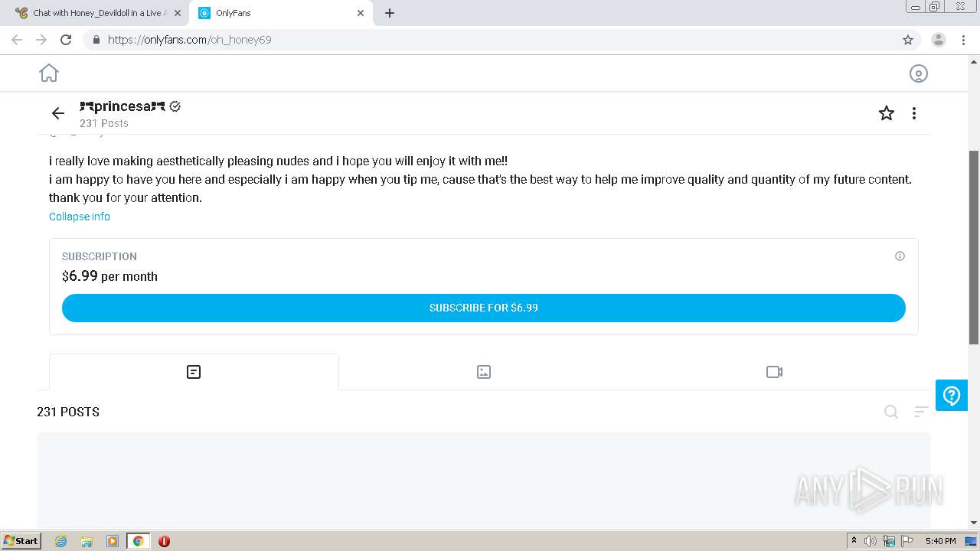Open the Chrome user profile icon
The width and height of the screenshot is (980, 551).
[x=938, y=40]
